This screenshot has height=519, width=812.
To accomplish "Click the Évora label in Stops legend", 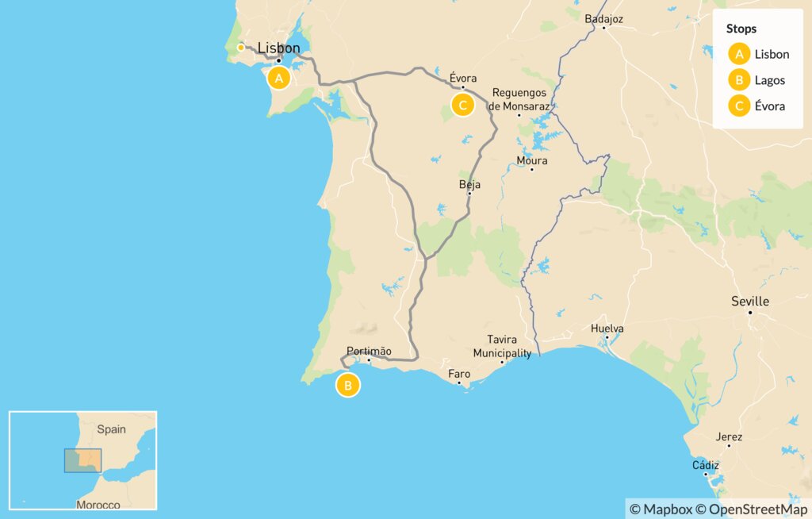I will pyautogui.click(x=769, y=106).
